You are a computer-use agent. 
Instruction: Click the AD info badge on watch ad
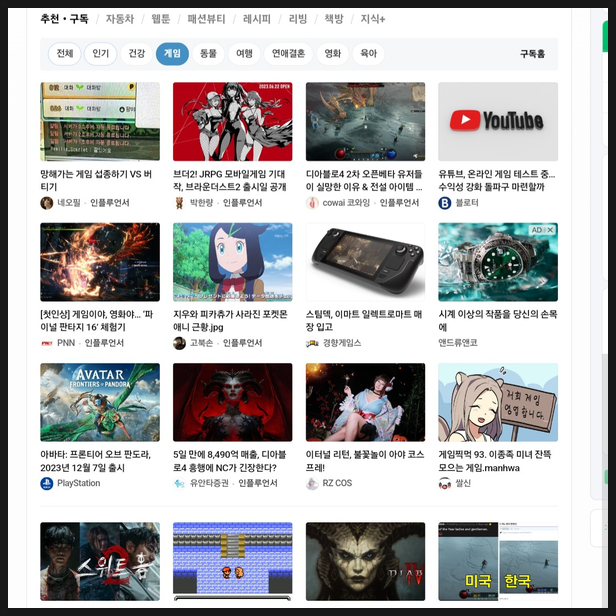click(x=537, y=230)
